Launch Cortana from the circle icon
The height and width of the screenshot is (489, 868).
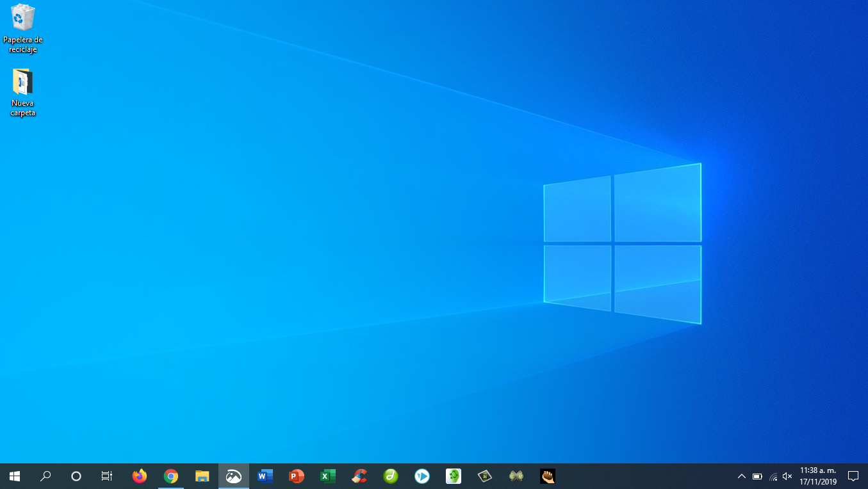pyautogui.click(x=76, y=476)
